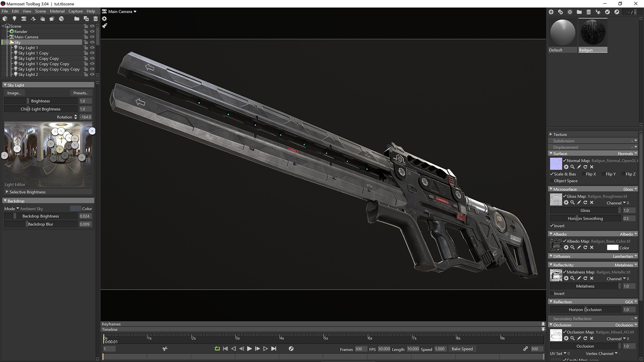Open the Edit menu

click(15, 11)
